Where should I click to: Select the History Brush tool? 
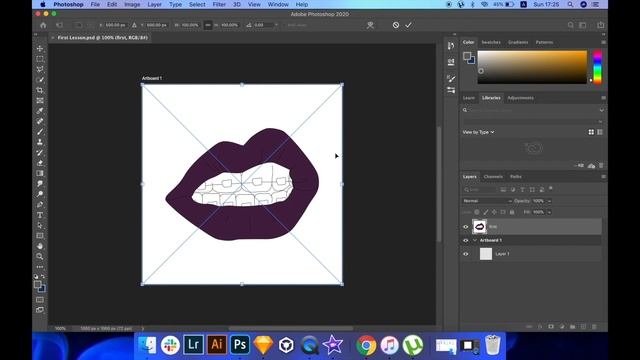(40, 153)
